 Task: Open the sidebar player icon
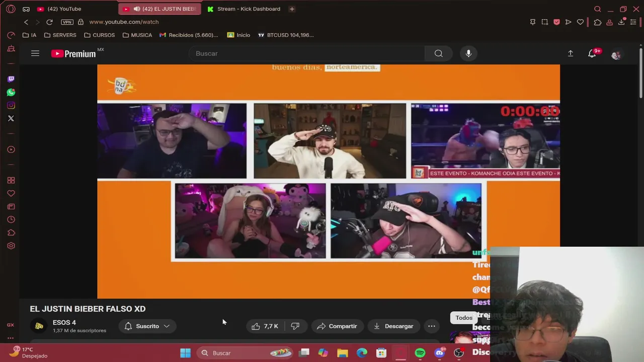click(11, 149)
